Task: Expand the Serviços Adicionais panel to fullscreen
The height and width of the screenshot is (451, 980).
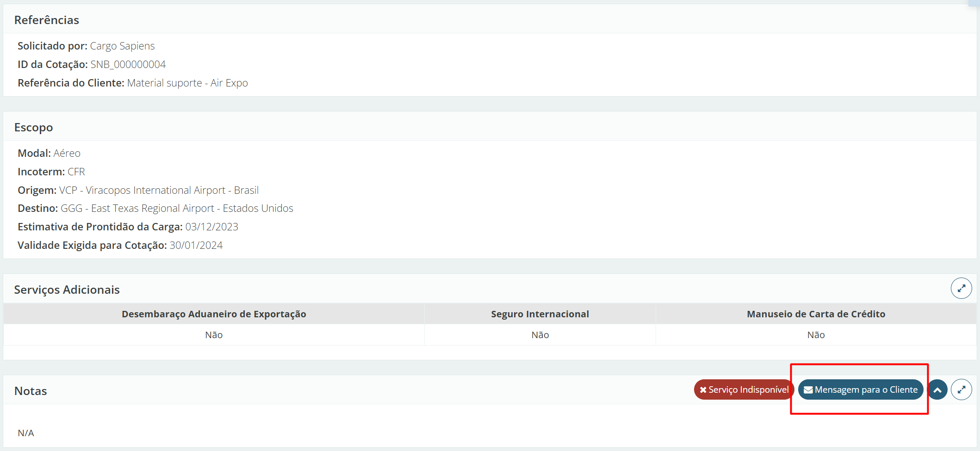Action: [x=961, y=288]
